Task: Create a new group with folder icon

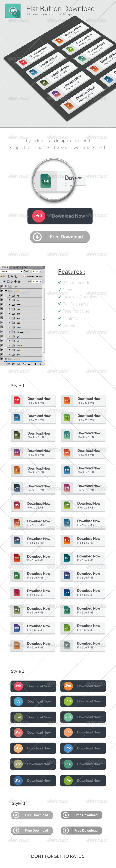Action: (29, 364)
